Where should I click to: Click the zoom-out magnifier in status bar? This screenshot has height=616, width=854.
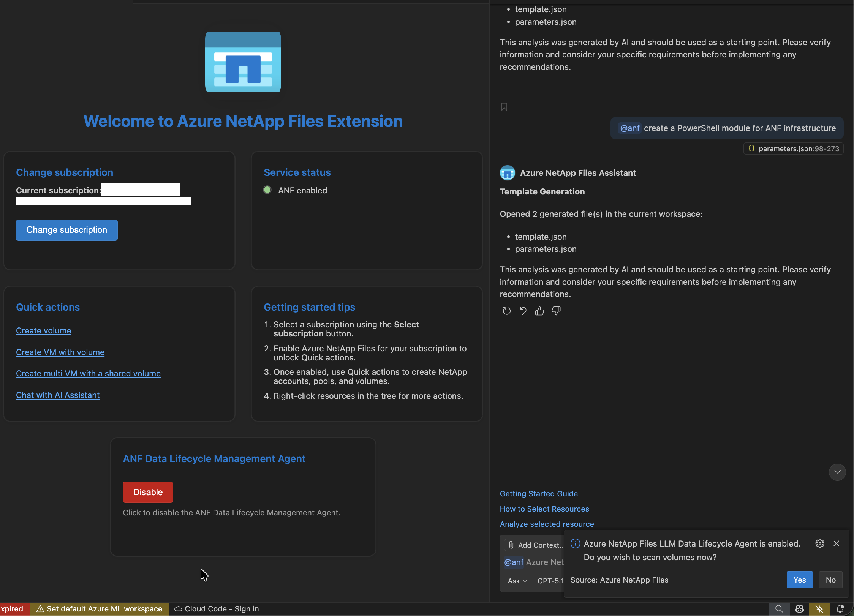779,609
